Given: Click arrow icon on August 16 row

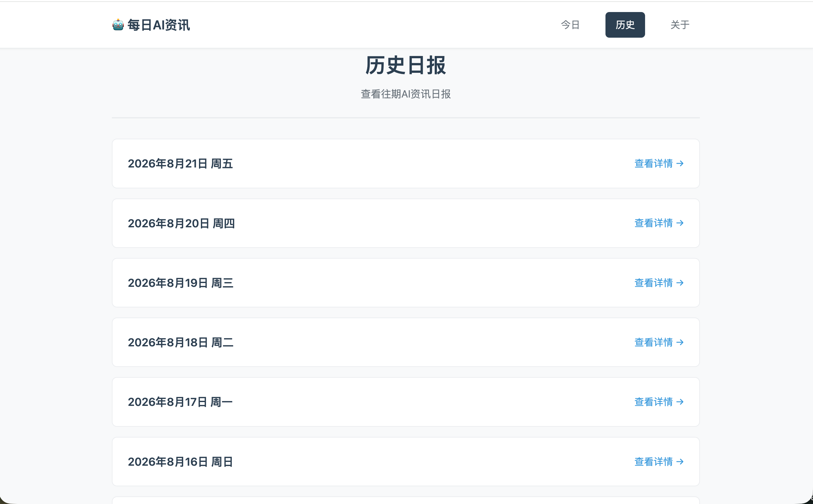Looking at the screenshot, I should [680, 462].
